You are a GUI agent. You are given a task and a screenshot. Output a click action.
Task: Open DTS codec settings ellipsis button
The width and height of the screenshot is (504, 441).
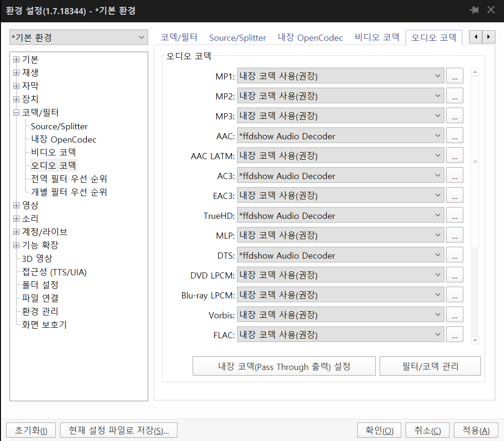point(455,255)
